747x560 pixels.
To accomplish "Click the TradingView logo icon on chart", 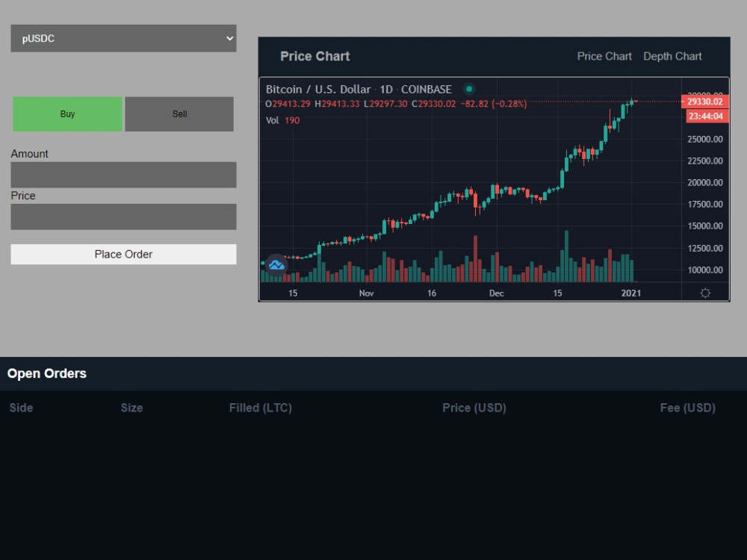I will tap(276, 265).
